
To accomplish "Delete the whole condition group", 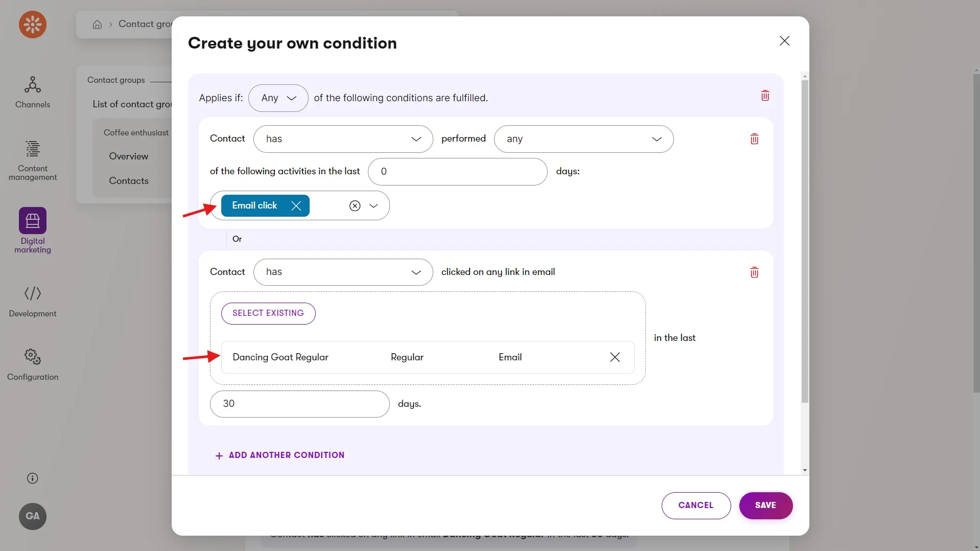I will 765,96.
